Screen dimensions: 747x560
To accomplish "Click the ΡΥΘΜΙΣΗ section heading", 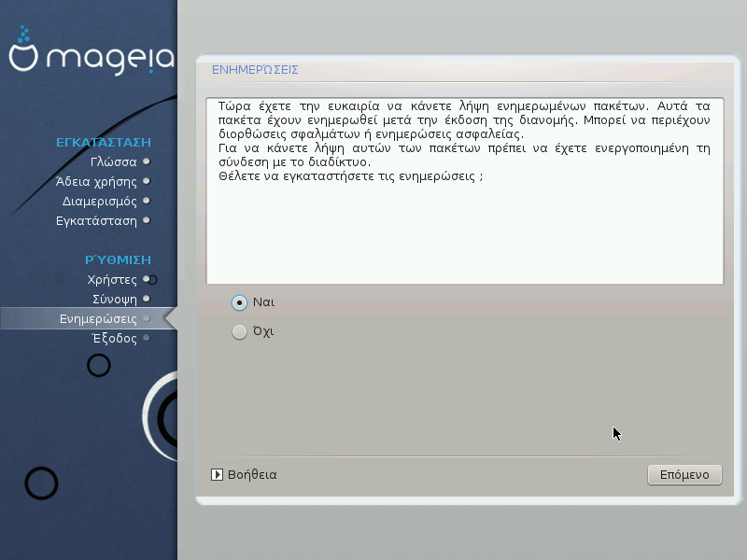I will pyautogui.click(x=118, y=259).
